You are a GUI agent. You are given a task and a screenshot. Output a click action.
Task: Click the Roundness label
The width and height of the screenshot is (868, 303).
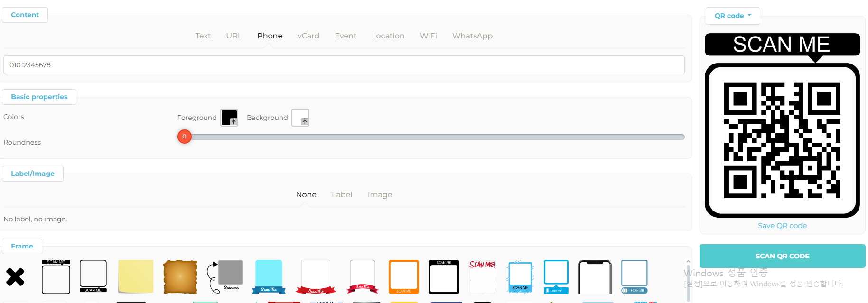point(22,142)
